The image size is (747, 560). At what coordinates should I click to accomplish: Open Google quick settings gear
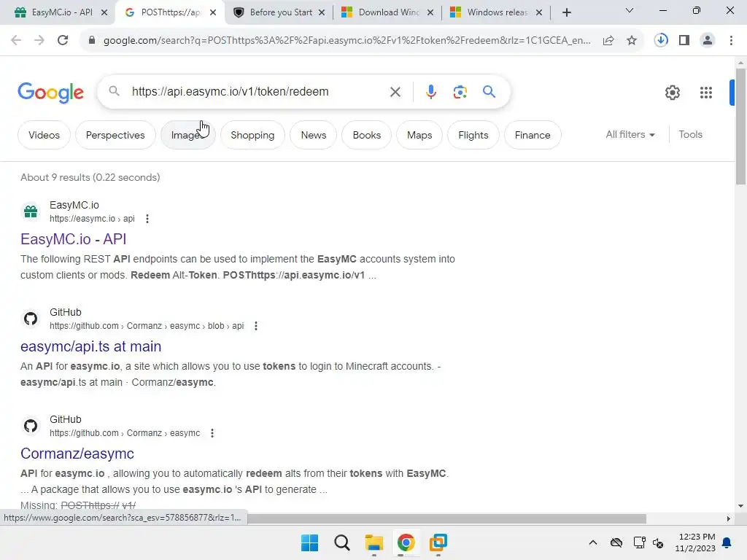(672, 93)
